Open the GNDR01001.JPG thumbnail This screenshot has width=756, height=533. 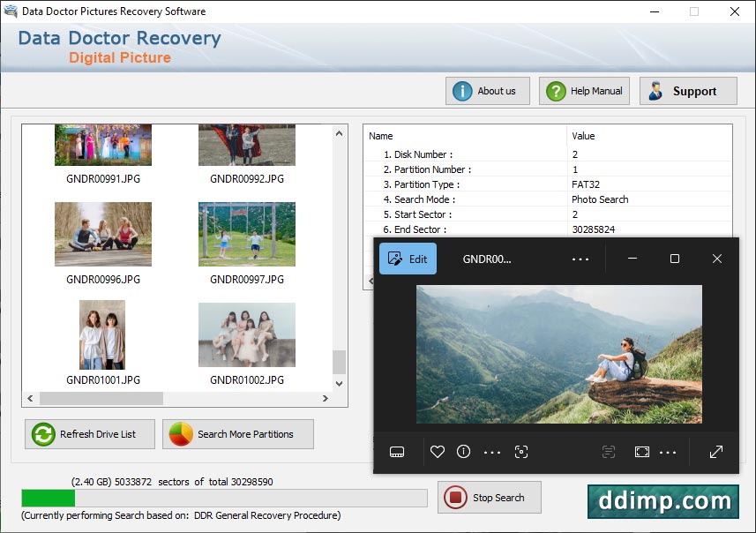tap(101, 334)
